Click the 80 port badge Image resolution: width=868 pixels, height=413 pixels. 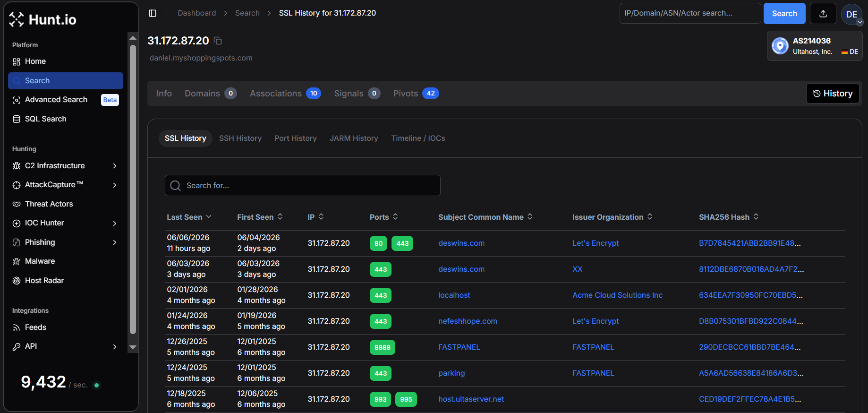click(379, 243)
